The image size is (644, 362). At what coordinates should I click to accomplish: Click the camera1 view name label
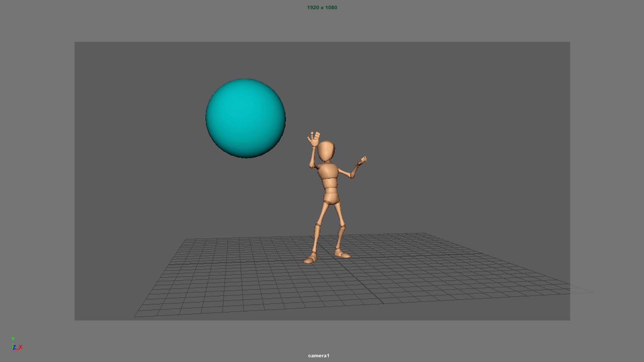pyautogui.click(x=318, y=356)
